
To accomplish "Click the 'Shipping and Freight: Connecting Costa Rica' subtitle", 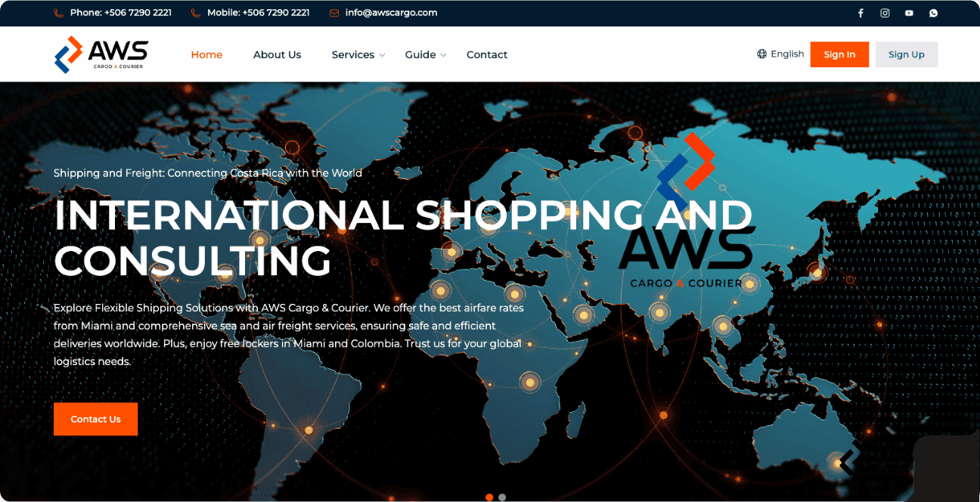I will [208, 173].
